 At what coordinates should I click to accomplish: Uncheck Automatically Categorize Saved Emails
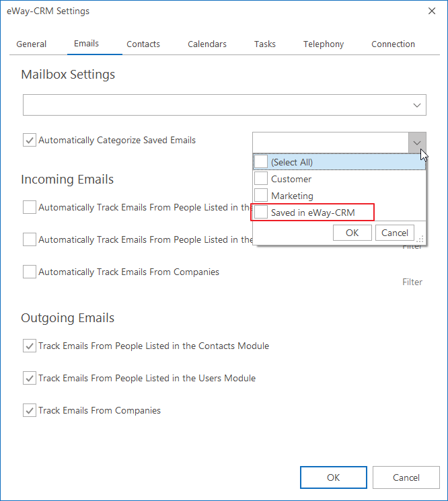click(x=30, y=140)
